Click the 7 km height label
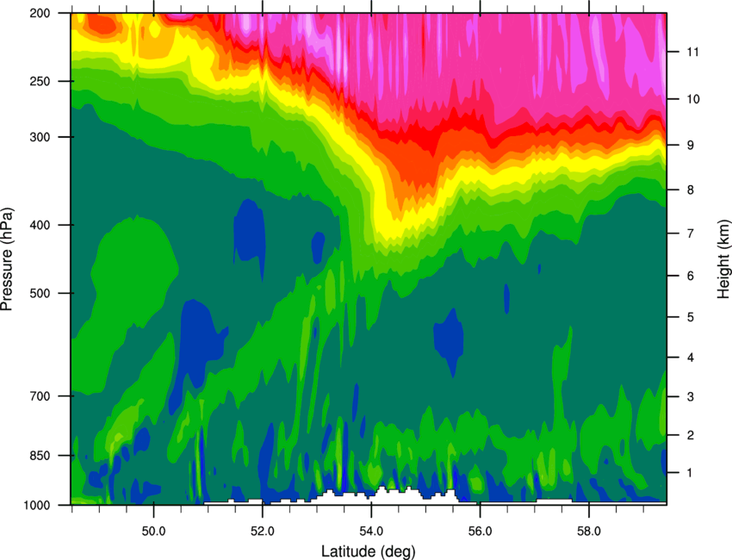 pos(691,233)
